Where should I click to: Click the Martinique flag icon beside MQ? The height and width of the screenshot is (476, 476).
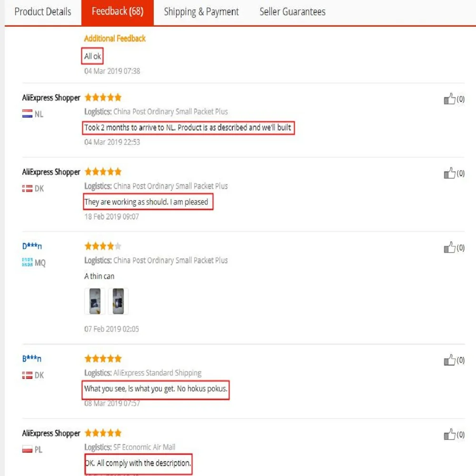click(x=27, y=262)
